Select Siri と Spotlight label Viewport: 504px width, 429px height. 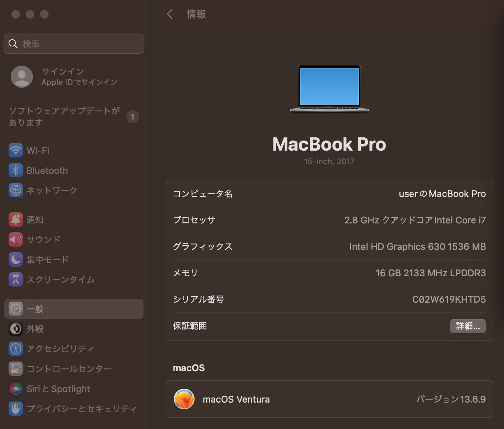click(x=58, y=389)
